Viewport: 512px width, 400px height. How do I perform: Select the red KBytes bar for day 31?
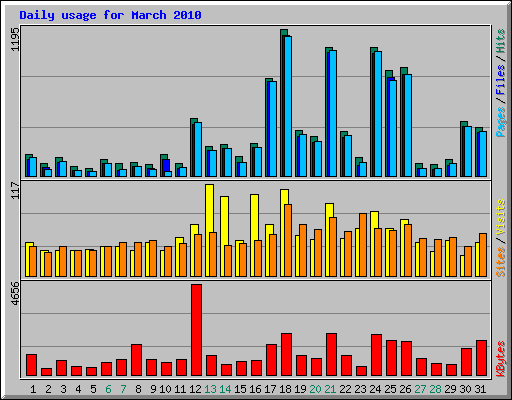[x=481, y=358]
